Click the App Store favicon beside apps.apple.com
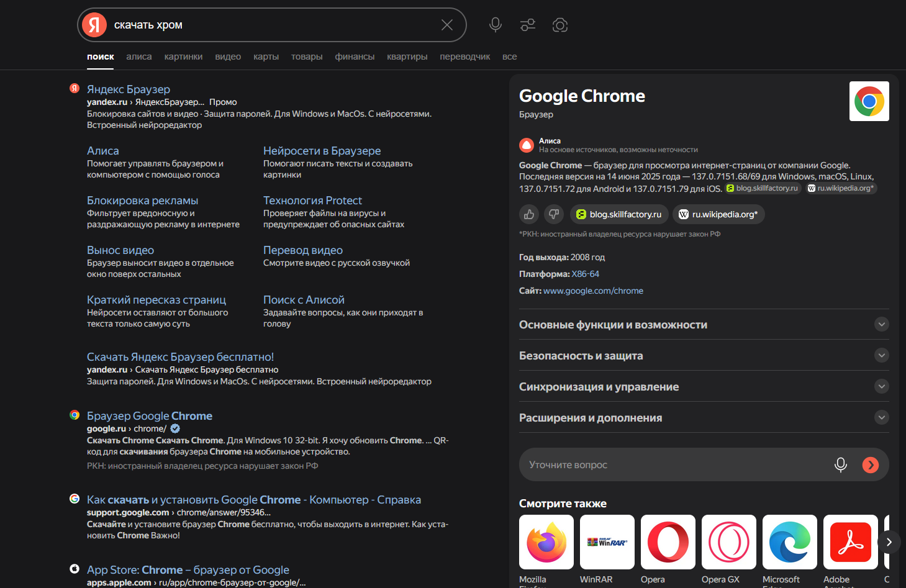 (75, 569)
